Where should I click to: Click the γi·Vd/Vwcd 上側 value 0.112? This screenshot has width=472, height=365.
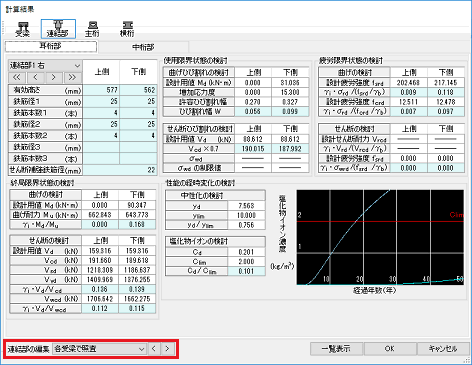tap(100, 309)
